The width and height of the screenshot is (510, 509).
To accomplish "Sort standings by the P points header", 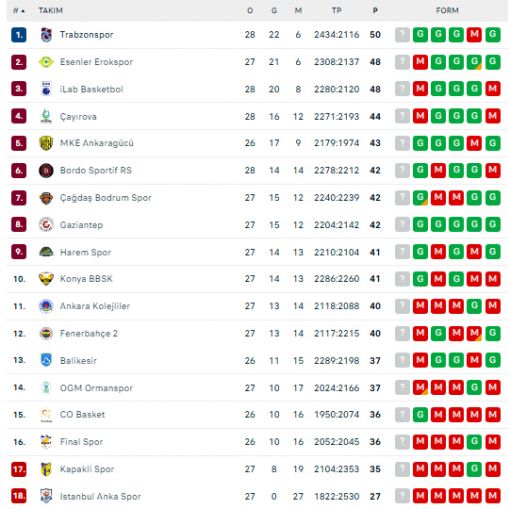I will point(375,11).
